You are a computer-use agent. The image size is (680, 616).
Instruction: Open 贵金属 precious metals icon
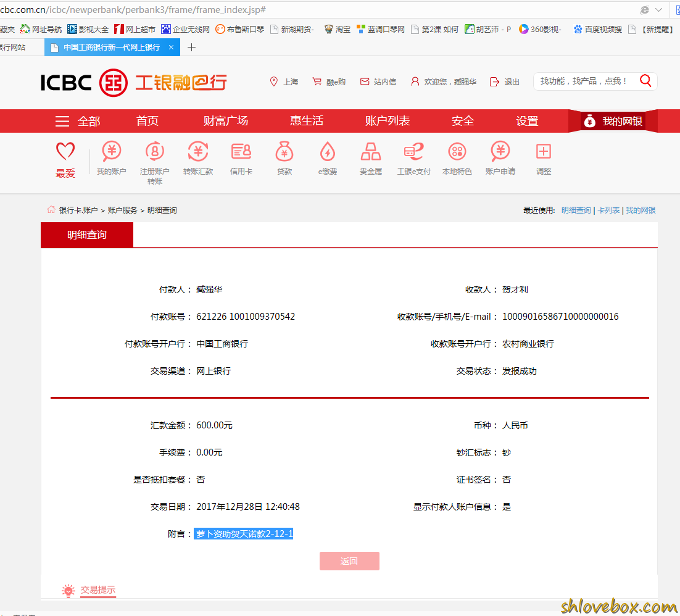click(371, 151)
